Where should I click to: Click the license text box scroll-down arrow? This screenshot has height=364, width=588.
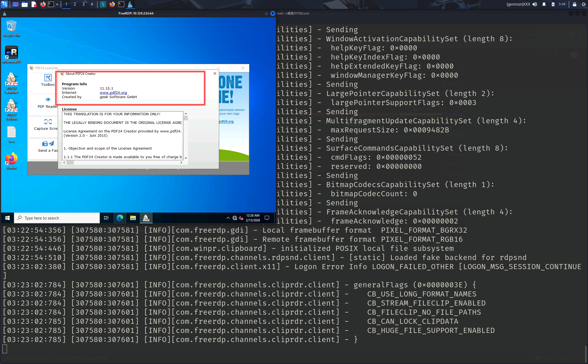tap(186, 158)
